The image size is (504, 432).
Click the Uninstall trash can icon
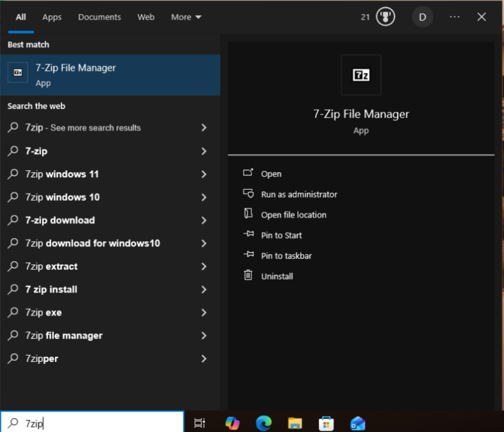click(248, 275)
